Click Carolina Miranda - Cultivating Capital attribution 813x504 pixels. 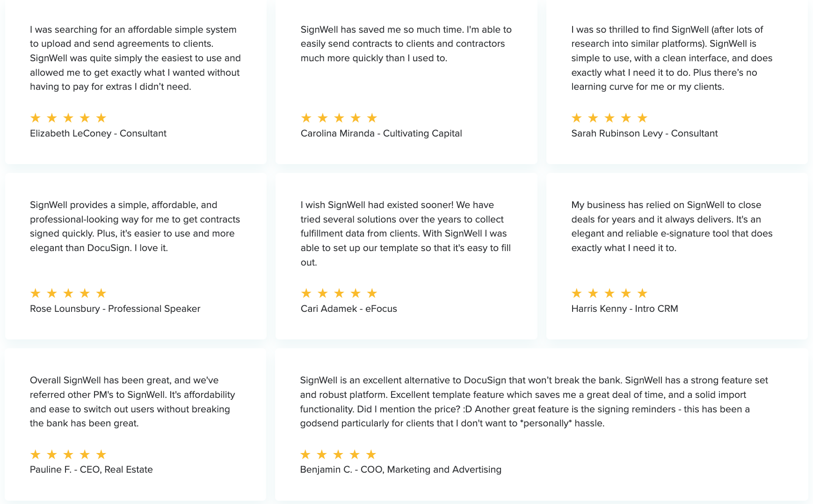(381, 133)
